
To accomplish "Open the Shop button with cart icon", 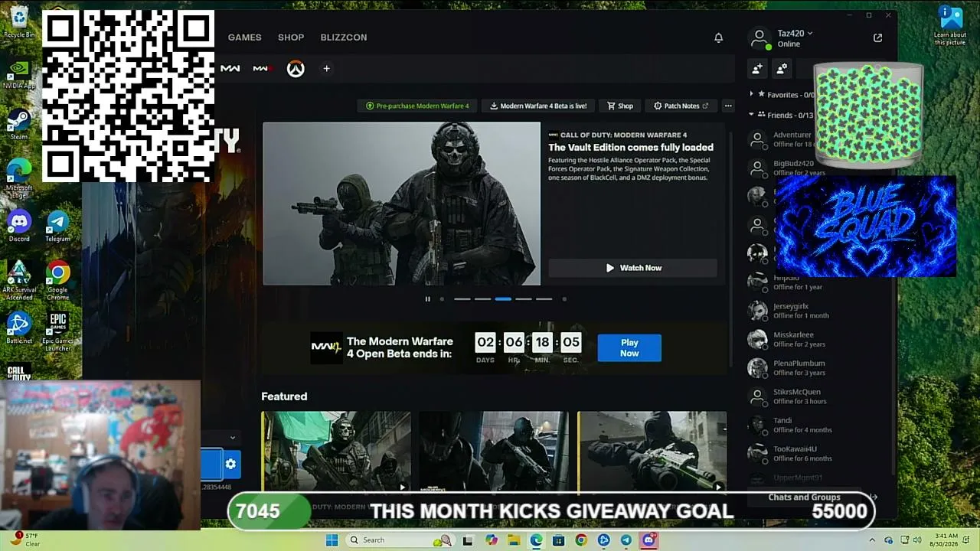I will click(620, 106).
